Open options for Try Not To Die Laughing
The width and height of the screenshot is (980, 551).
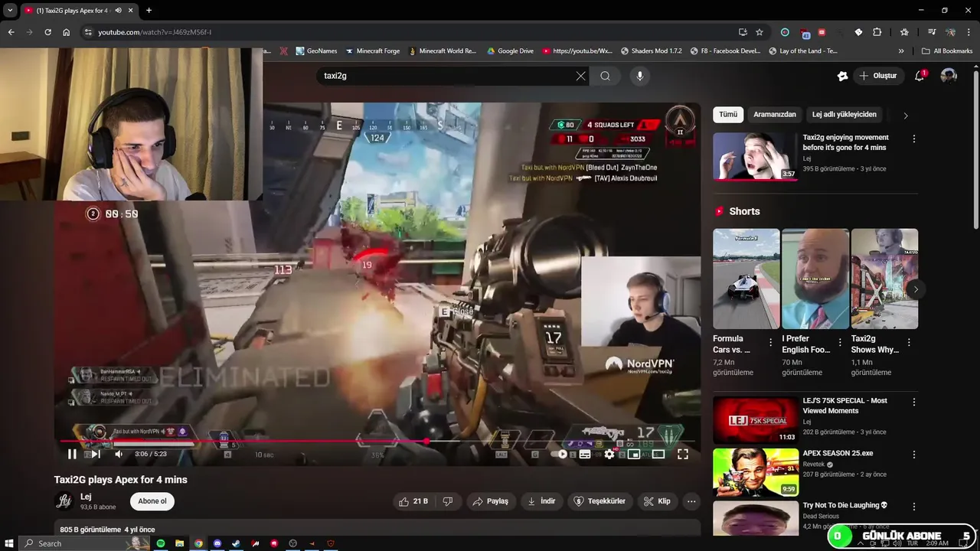(913, 507)
